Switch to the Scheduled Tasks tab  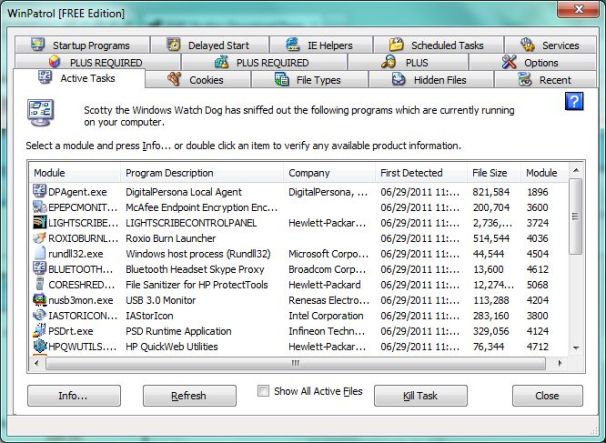(438, 45)
